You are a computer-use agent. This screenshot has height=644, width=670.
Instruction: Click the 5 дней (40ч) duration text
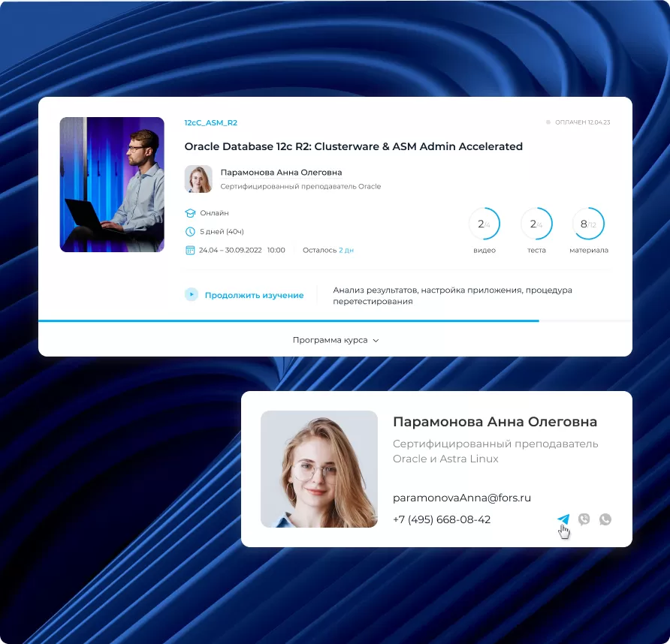(x=222, y=231)
